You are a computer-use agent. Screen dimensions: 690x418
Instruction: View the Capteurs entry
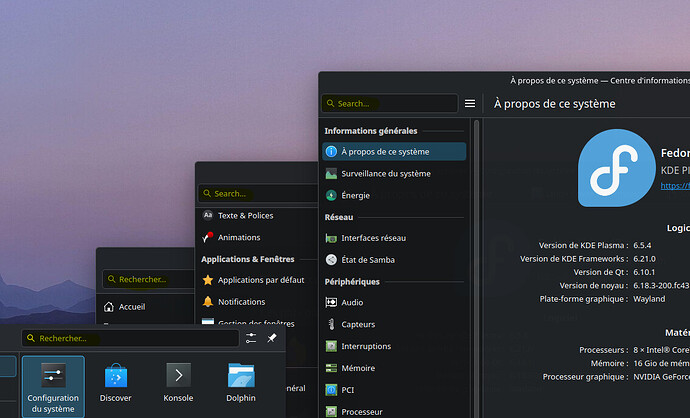358,324
